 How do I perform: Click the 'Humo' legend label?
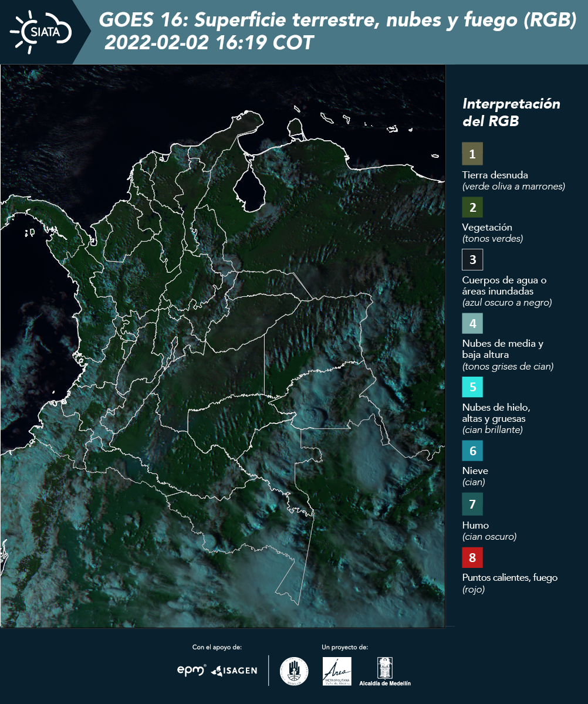[x=475, y=525]
